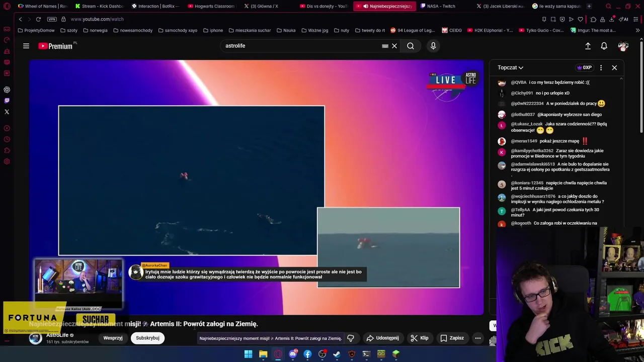Open the Windows Start button

tap(248, 354)
